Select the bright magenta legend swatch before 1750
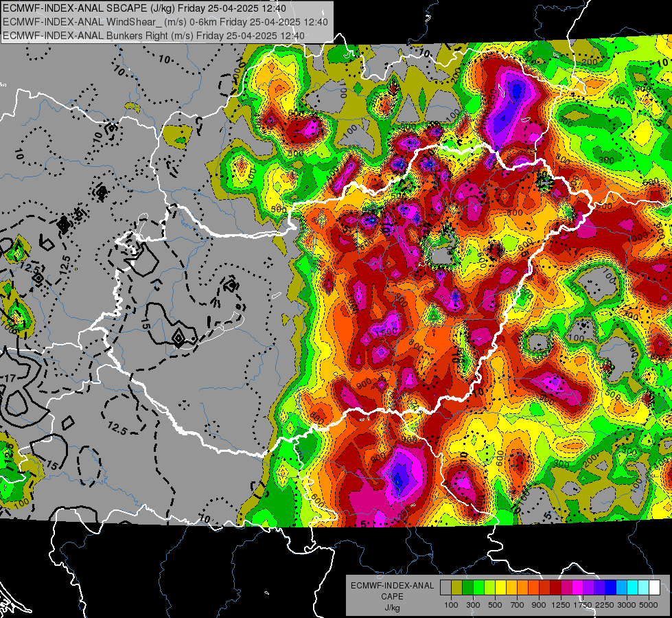672x618 pixels. pos(578,587)
